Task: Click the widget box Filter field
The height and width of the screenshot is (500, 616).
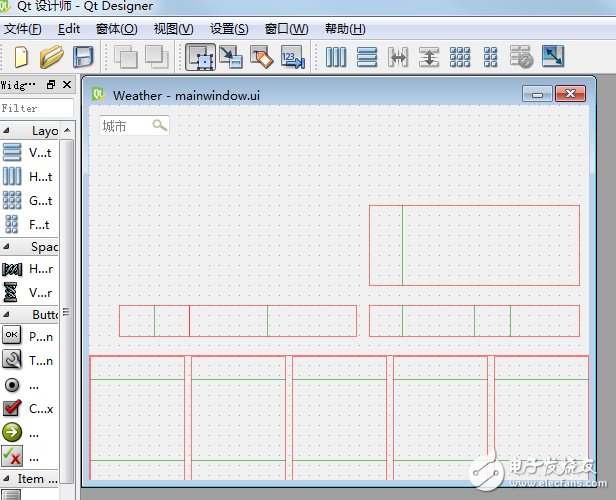Action: (36, 107)
